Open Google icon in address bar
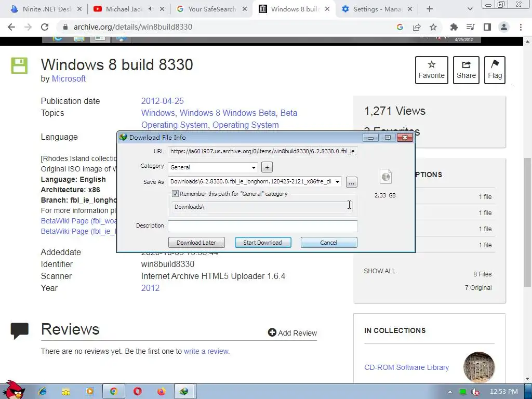The height and width of the screenshot is (399, 532). [400, 27]
